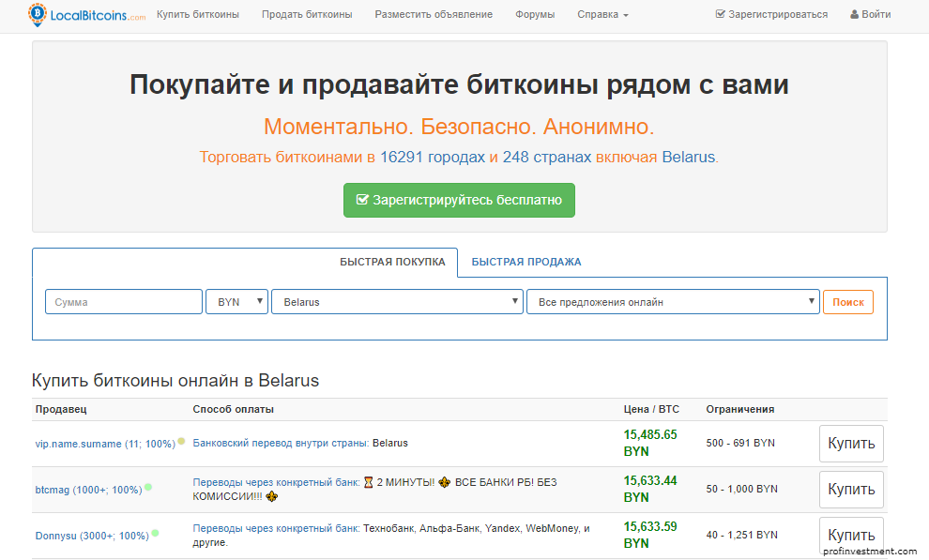929x560 pixels.
Task: Click the checkmark icon beside Зарегистрироваться
Action: 720,15
